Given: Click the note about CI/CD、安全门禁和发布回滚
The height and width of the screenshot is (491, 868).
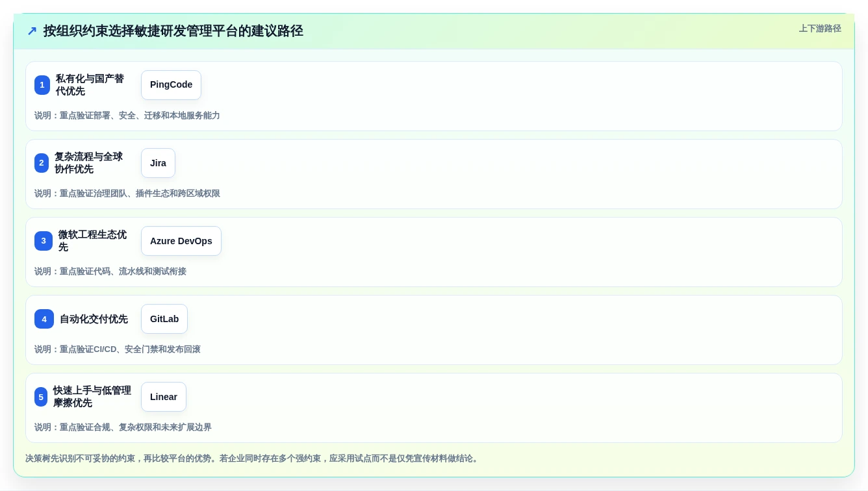Looking at the screenshot, I should click(x=118, y=349).
